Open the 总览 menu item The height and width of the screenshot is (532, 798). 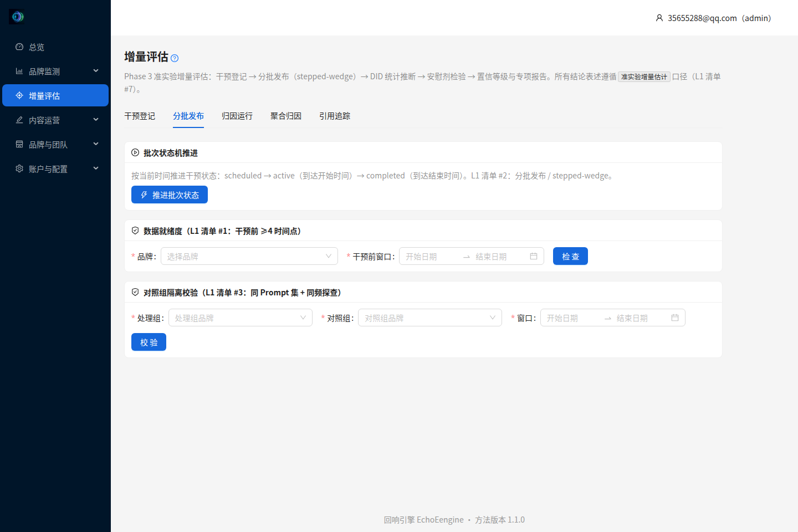pos(55,47)
